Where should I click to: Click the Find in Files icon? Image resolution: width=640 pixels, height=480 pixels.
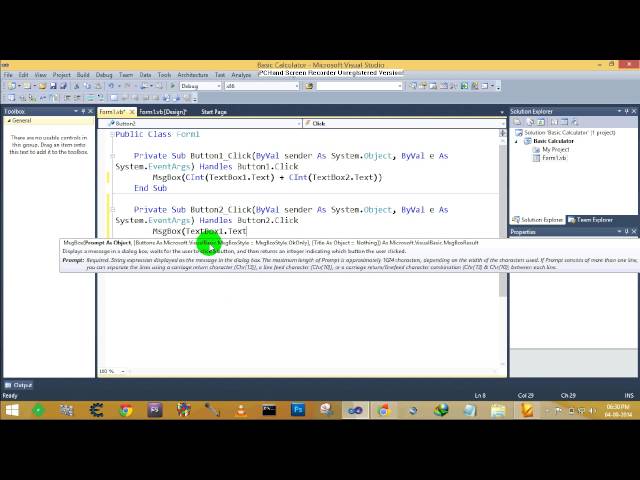pos(309,86)
